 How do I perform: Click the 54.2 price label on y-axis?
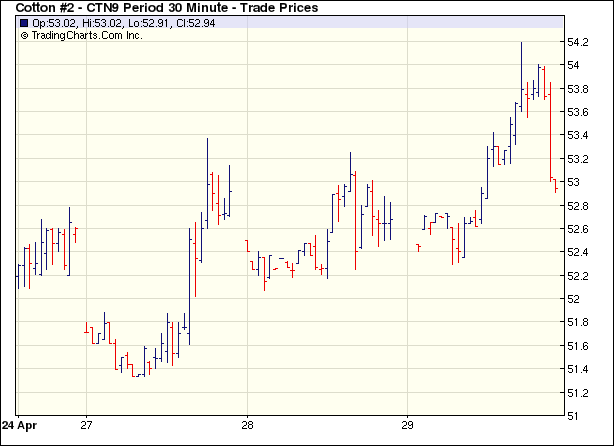(578, 42)
